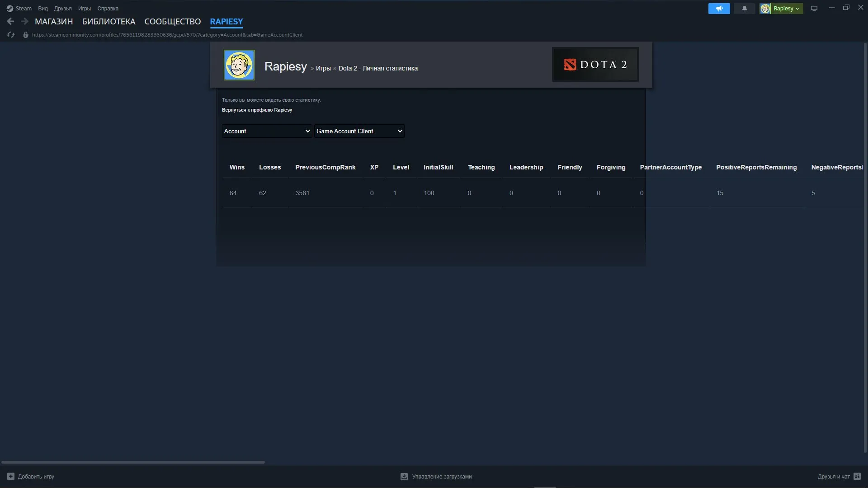
Task: Open the announcements megaphone button
Action: click(719, 9)
